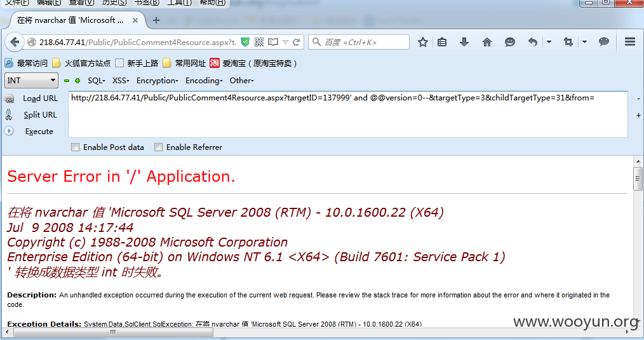Click into the HackBar URL text area

(348, 114)
